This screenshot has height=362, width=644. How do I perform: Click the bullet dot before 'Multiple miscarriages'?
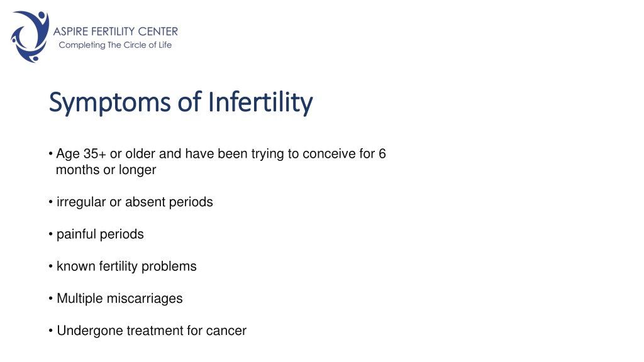[x=50, y=299]
